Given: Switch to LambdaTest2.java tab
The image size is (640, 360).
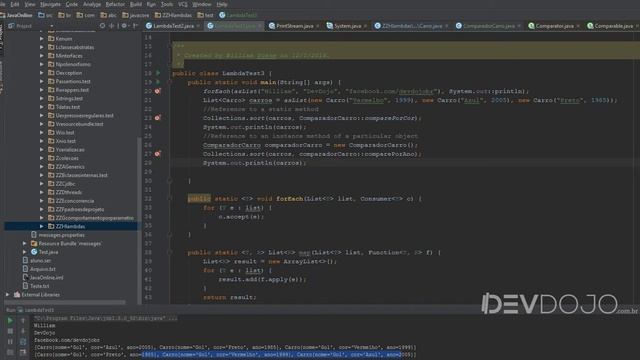Looking at the screenshot, I should coord(173,26).
